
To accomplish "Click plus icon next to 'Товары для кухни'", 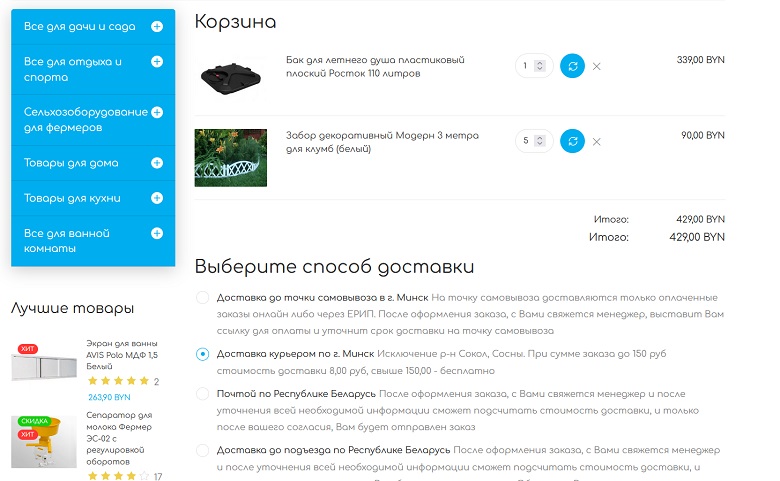I will [157, 198].
